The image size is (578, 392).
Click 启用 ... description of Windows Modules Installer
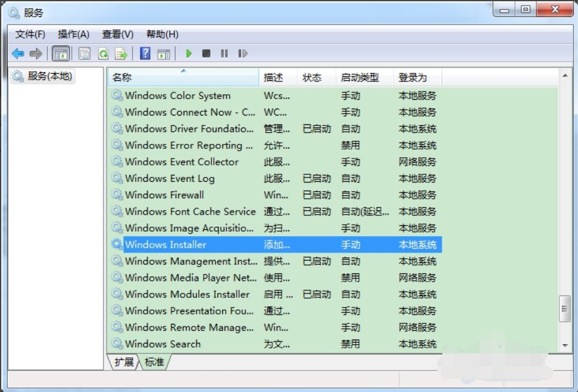(x=278, y=294)
